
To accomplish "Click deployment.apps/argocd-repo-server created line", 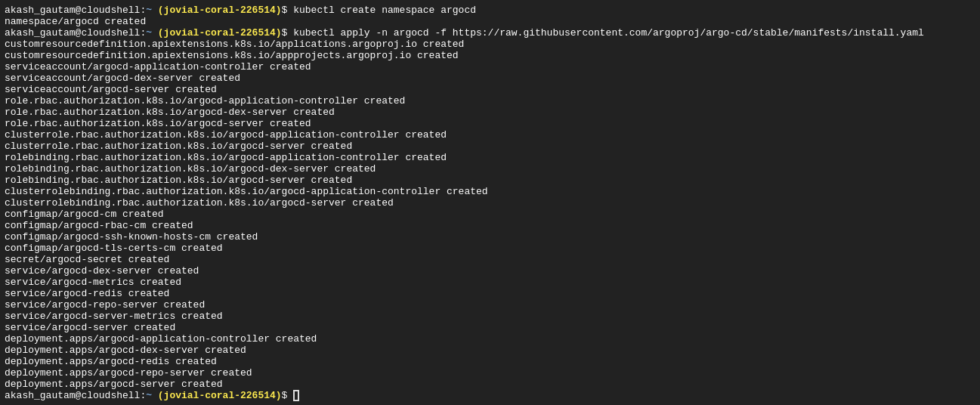I will 128,373.
